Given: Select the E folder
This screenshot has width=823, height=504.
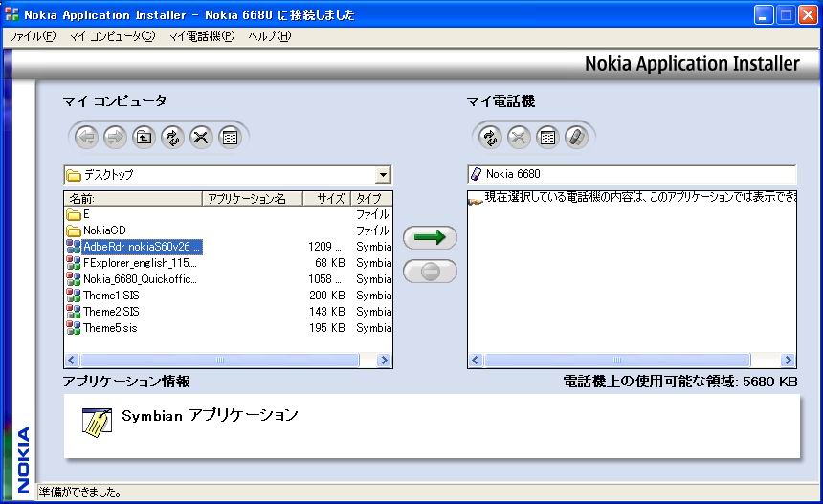Looking at the screenshot, I should pos(86,214).
